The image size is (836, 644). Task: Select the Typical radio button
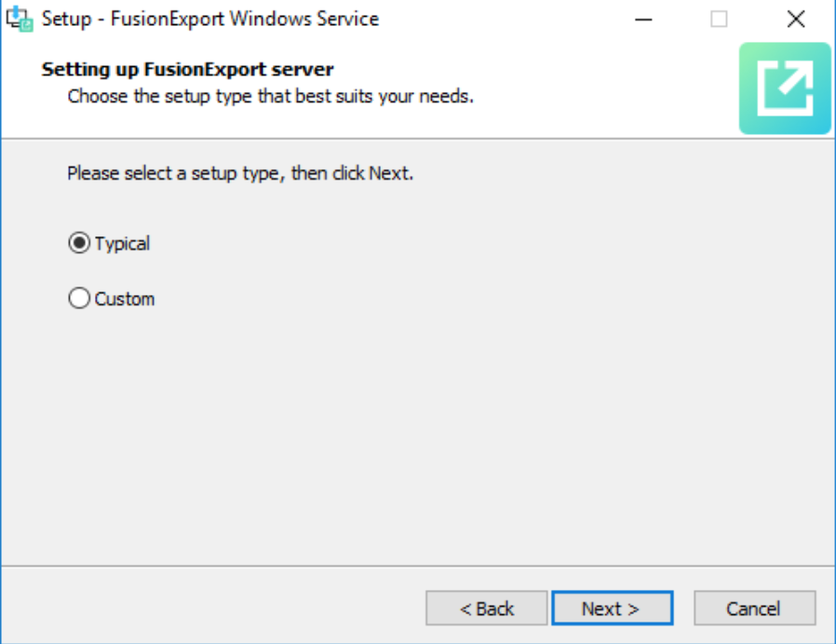[x=80, y=244]
